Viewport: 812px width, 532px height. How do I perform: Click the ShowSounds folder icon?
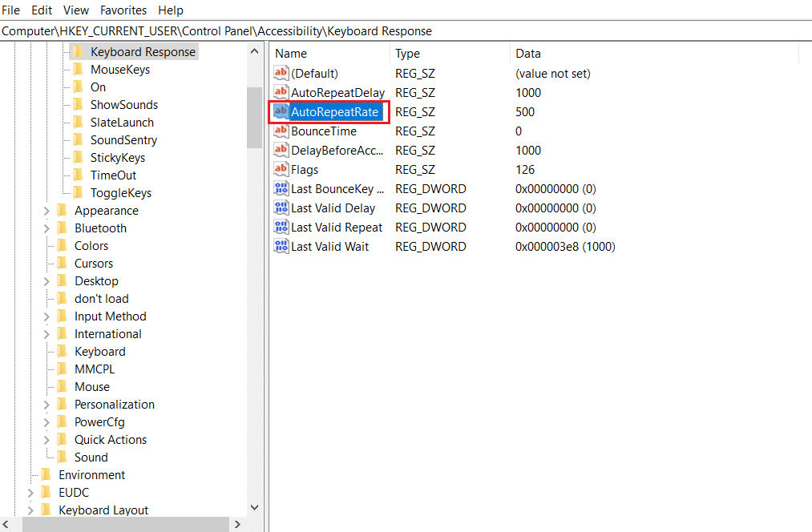click(x=78, y=104)
